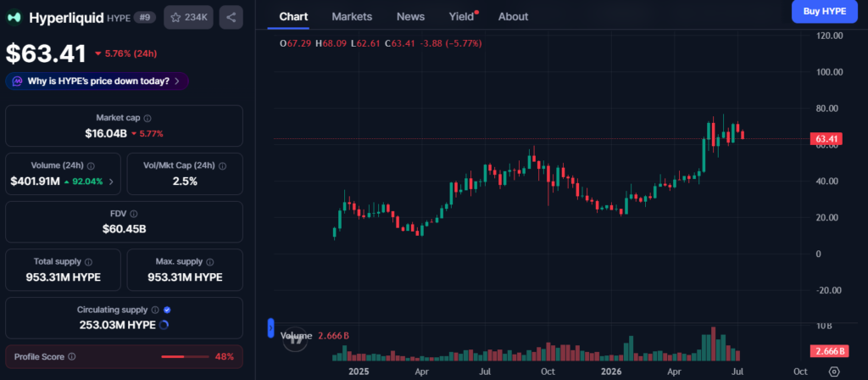Click the Market cap info icon
The height and width of the screenshot is (380, 868).
(147, 118)
